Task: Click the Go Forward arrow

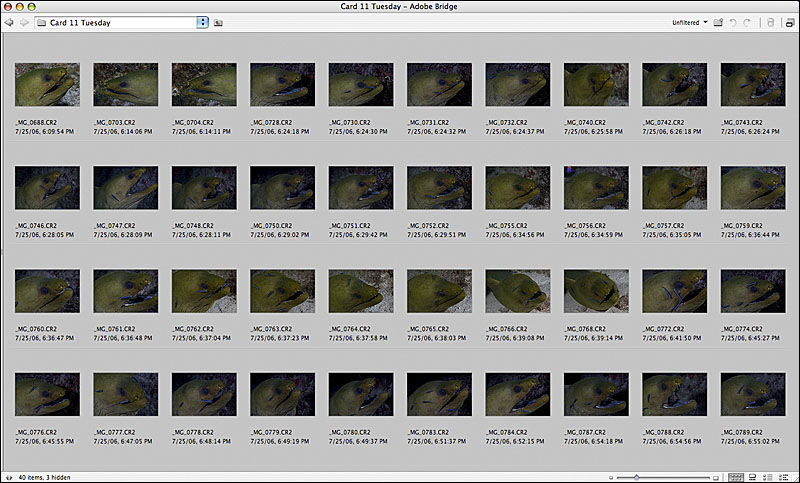Action: coord(24,22)
